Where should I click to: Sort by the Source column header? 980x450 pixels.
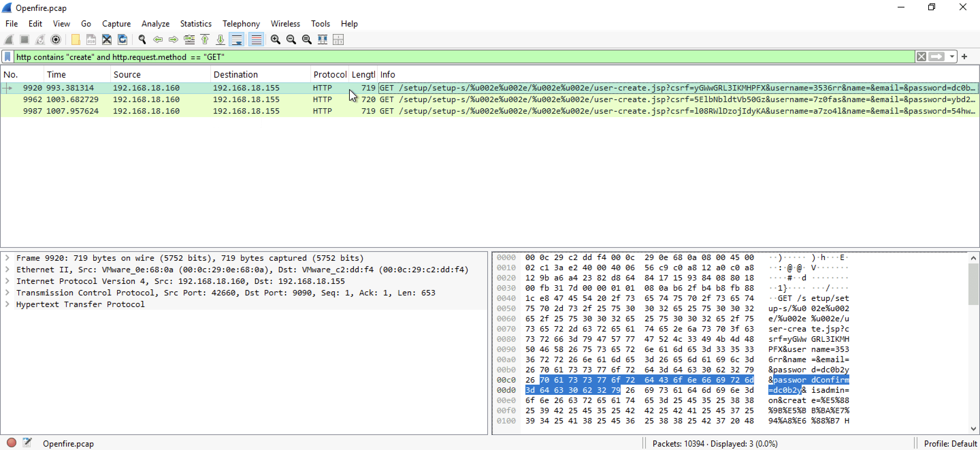(x=161, y=75)
